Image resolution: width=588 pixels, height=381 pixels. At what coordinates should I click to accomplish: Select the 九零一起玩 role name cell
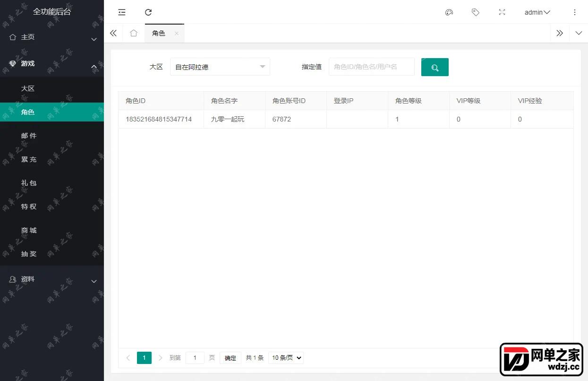[x=234, y=119]
